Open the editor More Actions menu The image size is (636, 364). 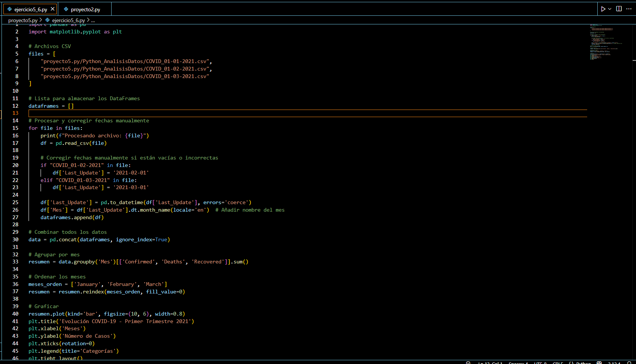point(629,9)
